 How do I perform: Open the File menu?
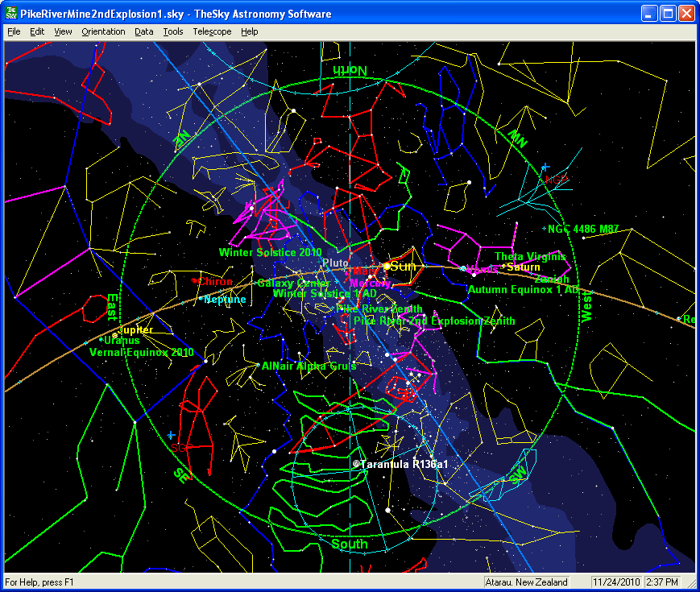[x=14, y=31]
